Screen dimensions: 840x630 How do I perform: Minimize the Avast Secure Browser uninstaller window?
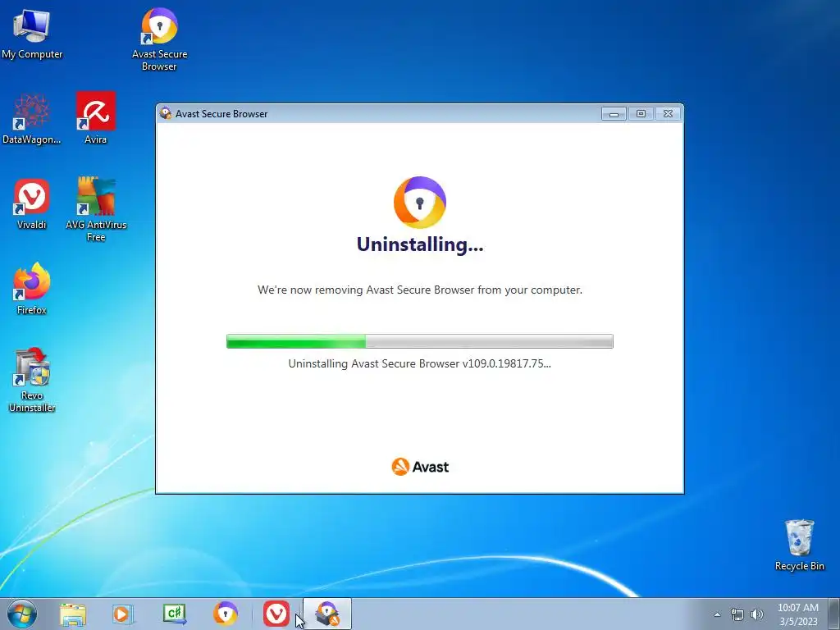614,113
